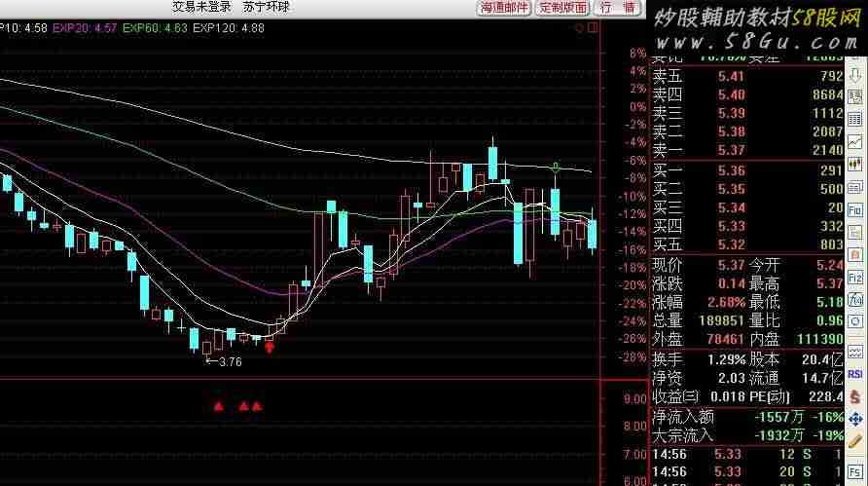Click the green marker above the recent candle

click(556, 168)
